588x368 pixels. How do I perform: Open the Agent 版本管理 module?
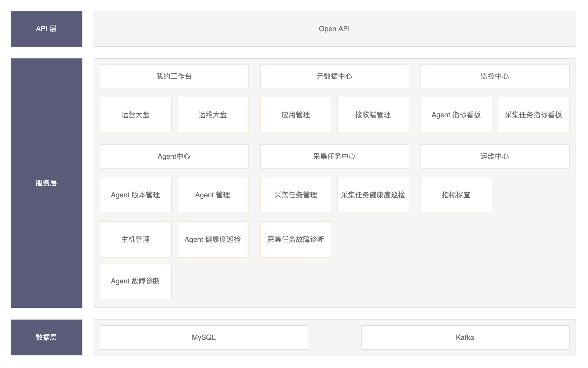(135, 195)
